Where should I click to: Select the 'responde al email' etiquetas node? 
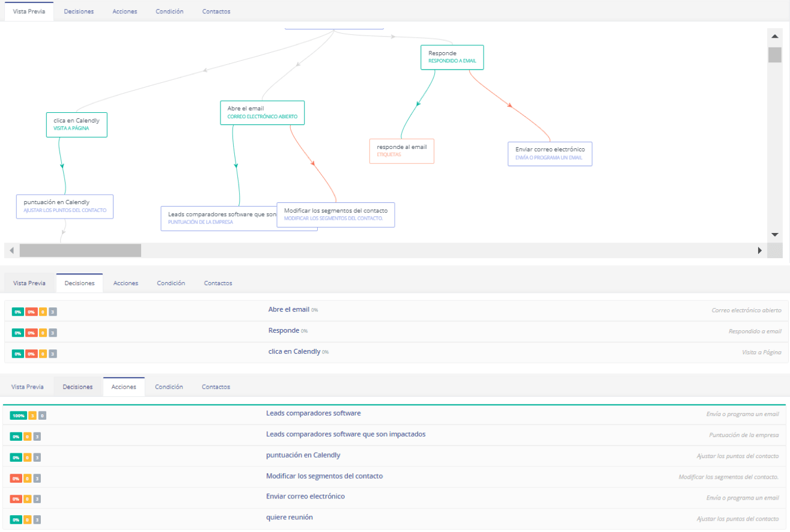point(401,151)
